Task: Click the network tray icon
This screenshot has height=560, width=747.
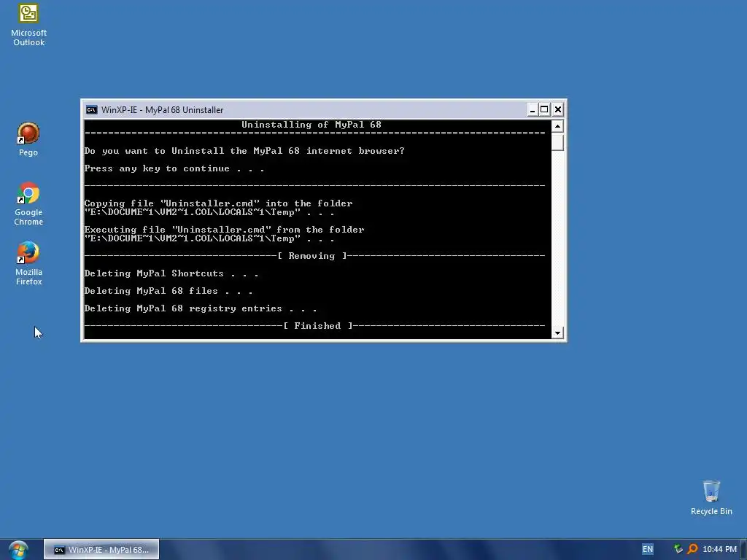Action: coord(678,549)
